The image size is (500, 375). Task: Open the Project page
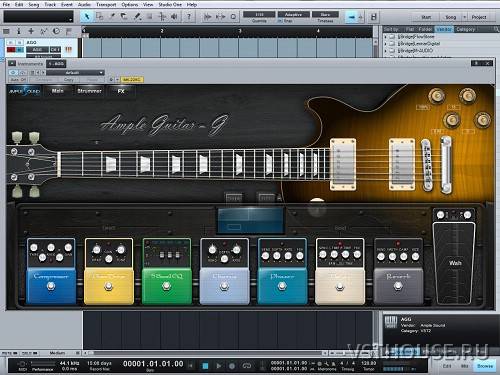[x=479, y=17]
